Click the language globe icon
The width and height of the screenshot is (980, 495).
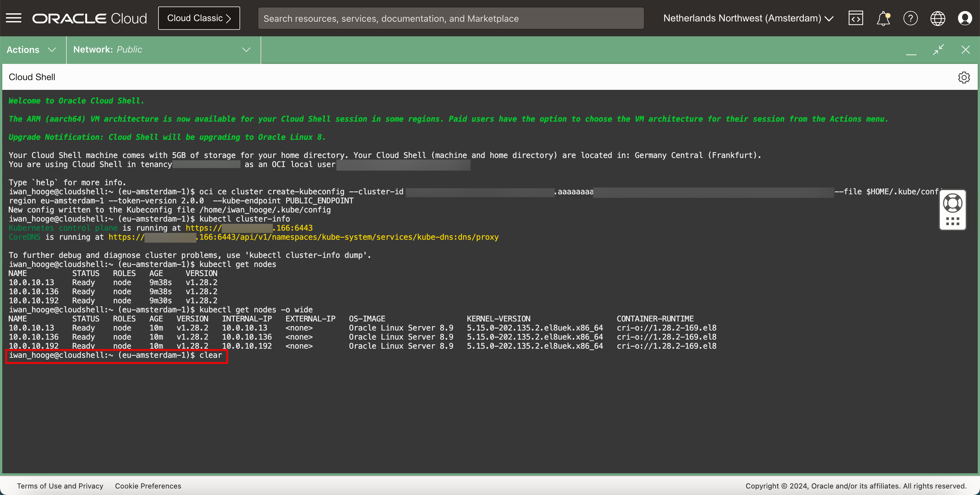tap(938, 18)
